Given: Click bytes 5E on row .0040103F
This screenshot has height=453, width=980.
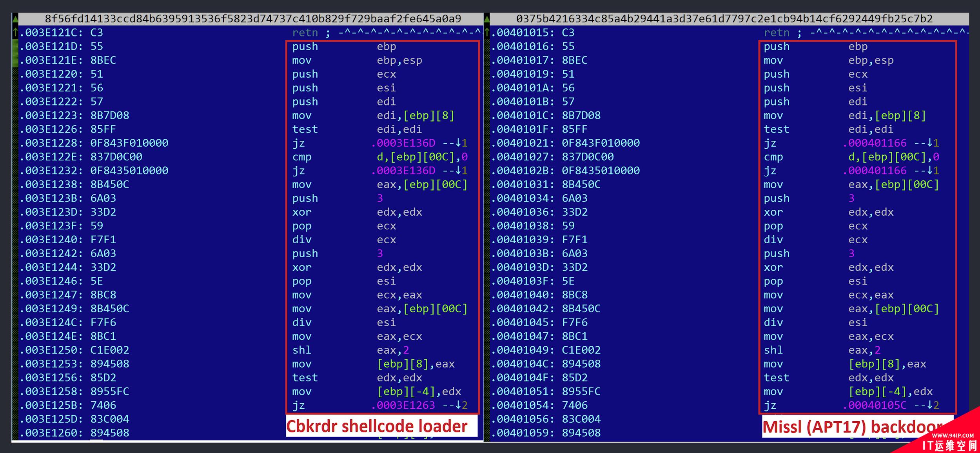Looking at the screenshot, I should [568, 281].
